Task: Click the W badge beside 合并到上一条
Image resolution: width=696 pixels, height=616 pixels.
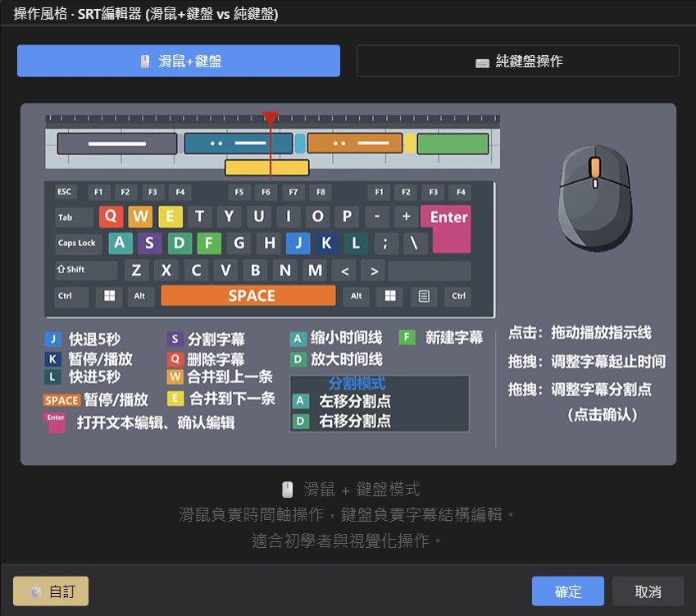Action: [x=175, y=377]
